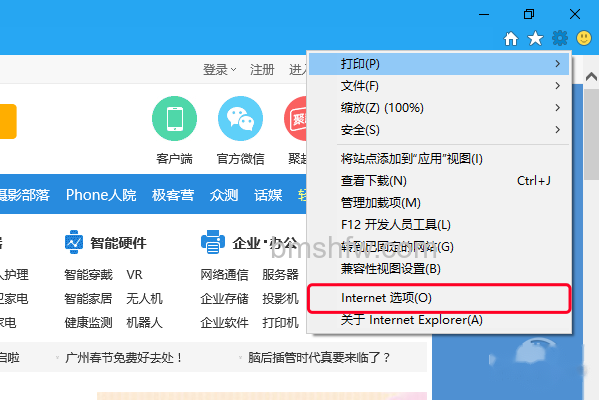
Task: Open the 摄影部落 nav tab
Action: tap(24, 195)
